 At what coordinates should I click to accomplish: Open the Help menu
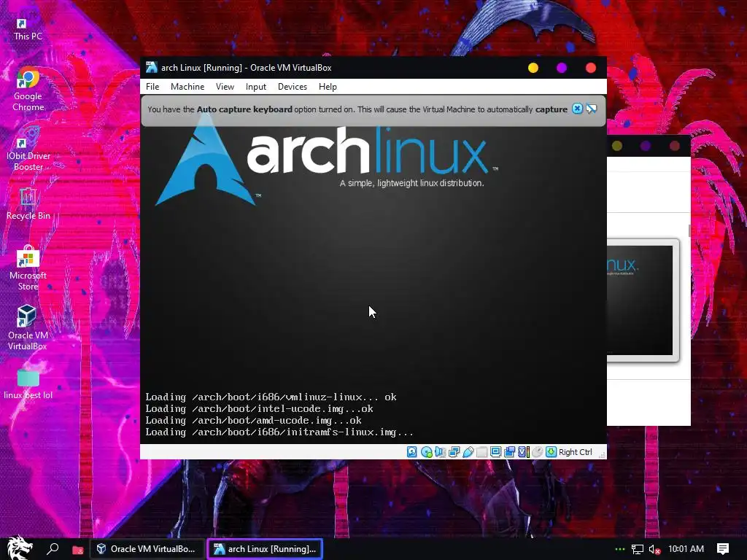click(328, 87)
